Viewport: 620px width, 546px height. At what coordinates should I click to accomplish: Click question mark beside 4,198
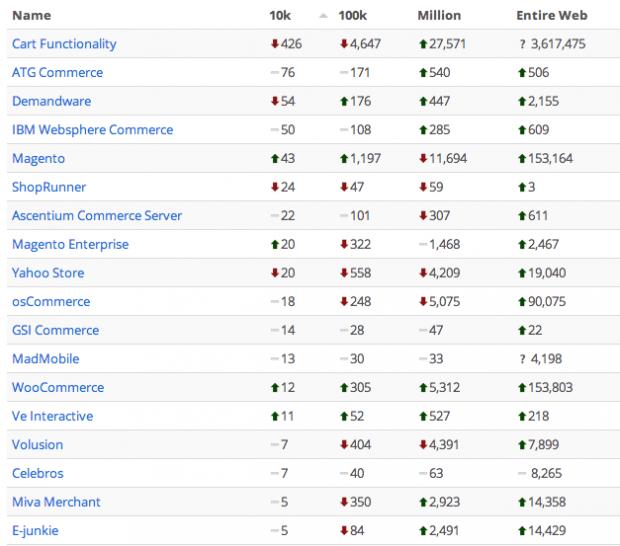click(x=523, y=359)
